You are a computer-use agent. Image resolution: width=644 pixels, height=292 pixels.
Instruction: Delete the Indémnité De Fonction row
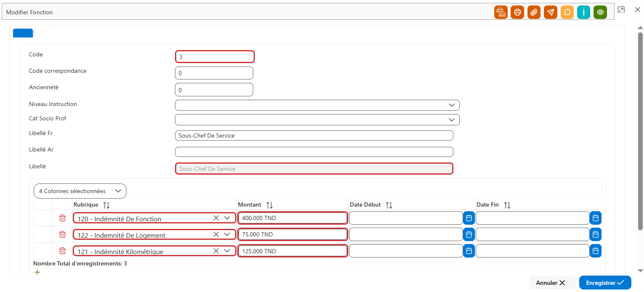tap(62, 218)
